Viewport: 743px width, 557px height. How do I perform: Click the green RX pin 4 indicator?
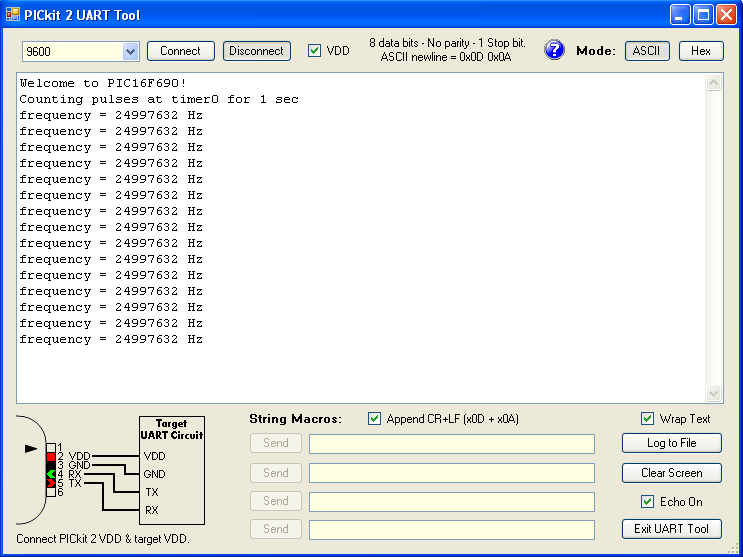coord(51,474)
